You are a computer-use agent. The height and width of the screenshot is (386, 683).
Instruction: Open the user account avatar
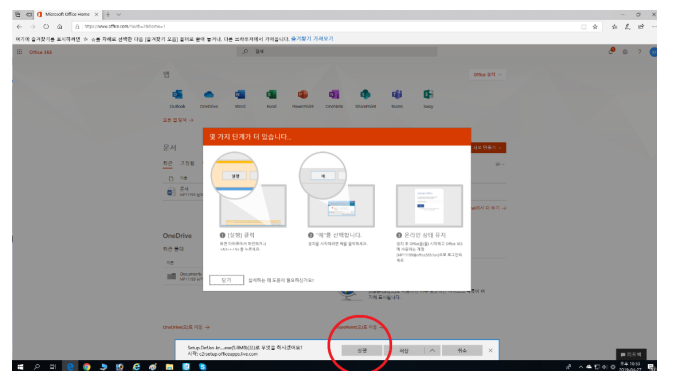point(653,52)
